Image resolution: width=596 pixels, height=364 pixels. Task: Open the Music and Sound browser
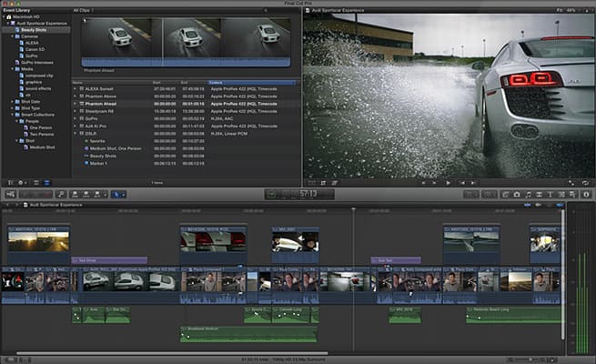528,194
